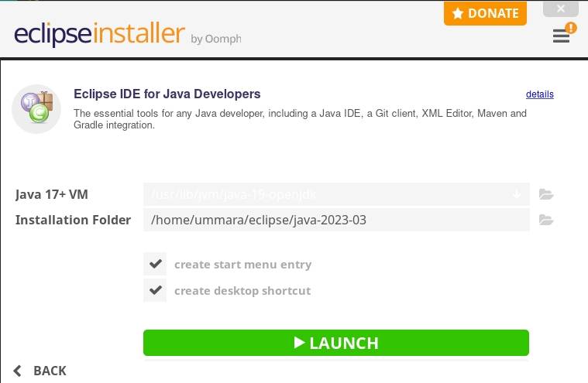Image resolution: width=588 pixels, height=383 pixels.
Task: Close the installer window
Action: coord(561,9)
